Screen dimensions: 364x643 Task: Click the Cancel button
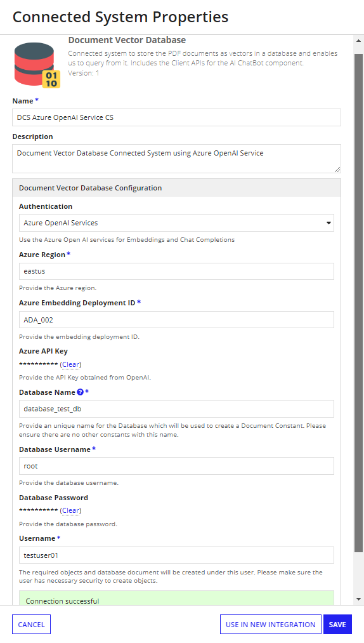pos(31,625)
